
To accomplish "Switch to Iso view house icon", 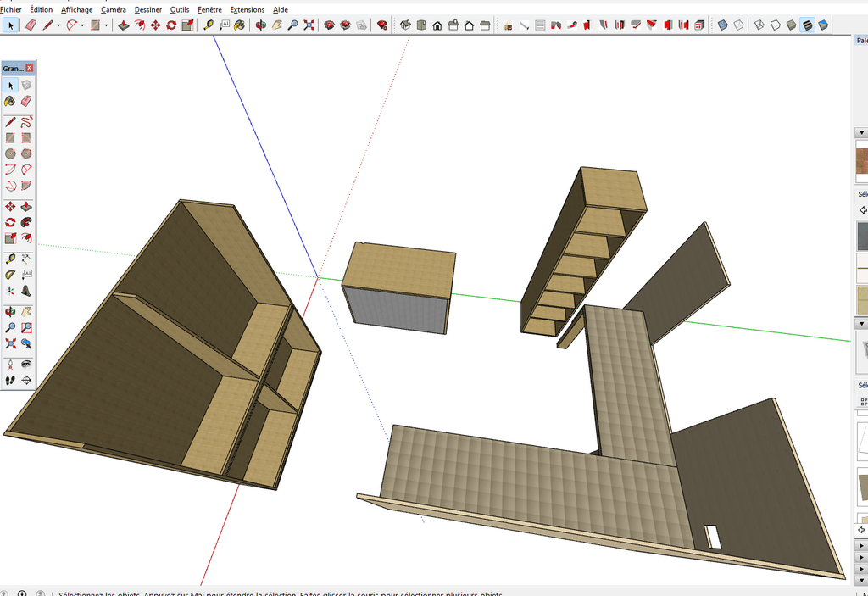I will 405,25.
